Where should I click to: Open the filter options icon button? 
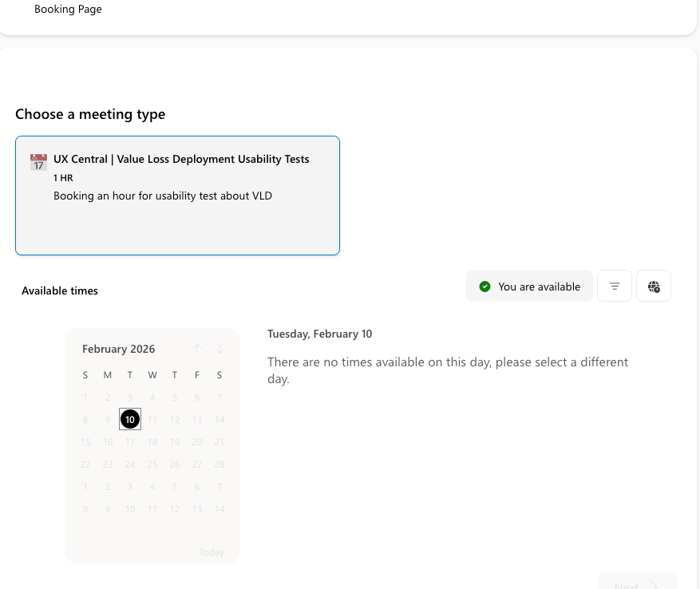[x=615, y=286]
